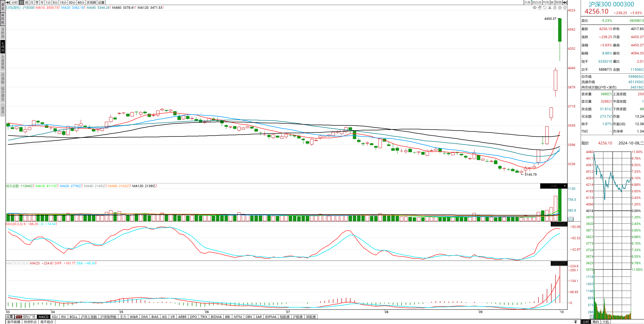Open 大盘资料 in left sidebar

(x=3, y=62)
